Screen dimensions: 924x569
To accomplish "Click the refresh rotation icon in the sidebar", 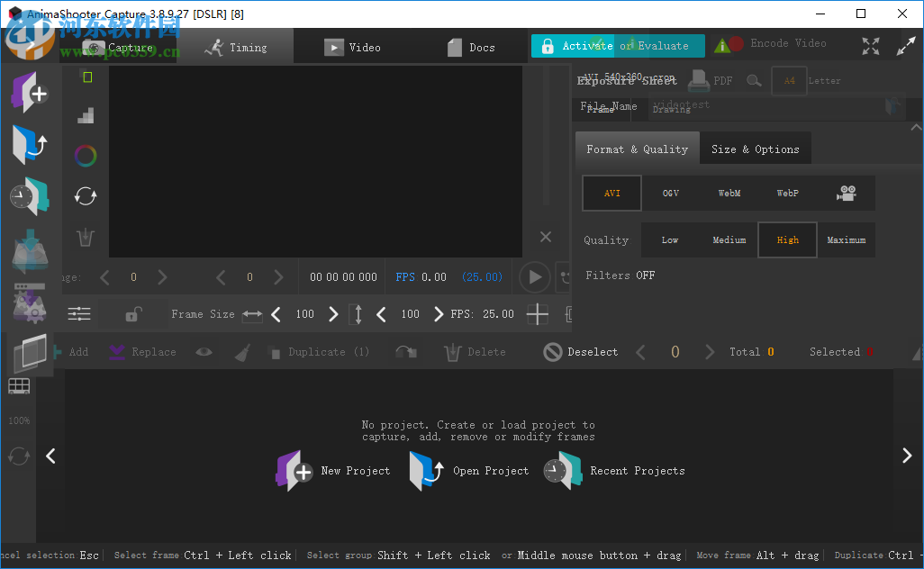I will click(x=85, y=195).
